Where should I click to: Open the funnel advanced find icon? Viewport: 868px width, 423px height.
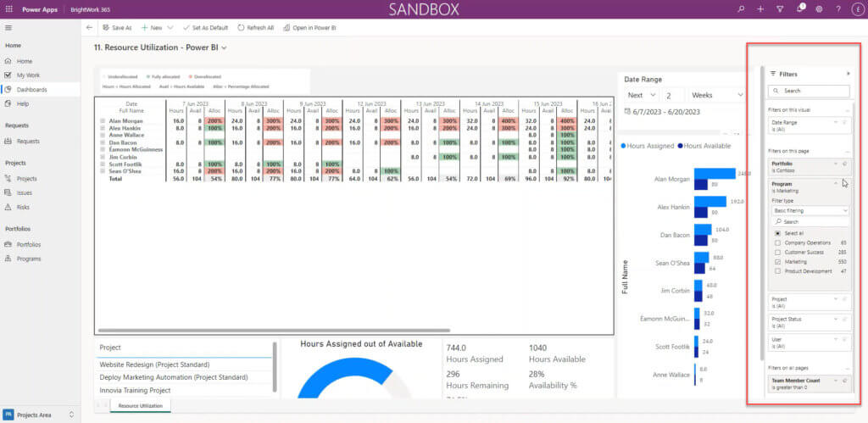click(780, 9)
